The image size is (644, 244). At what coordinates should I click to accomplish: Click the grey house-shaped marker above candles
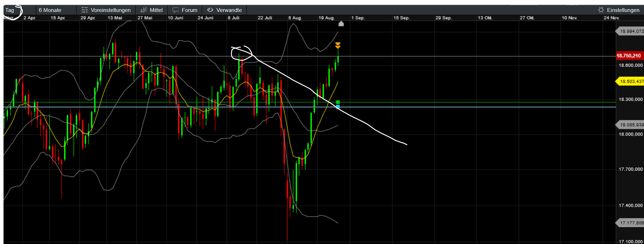[341, 24]
